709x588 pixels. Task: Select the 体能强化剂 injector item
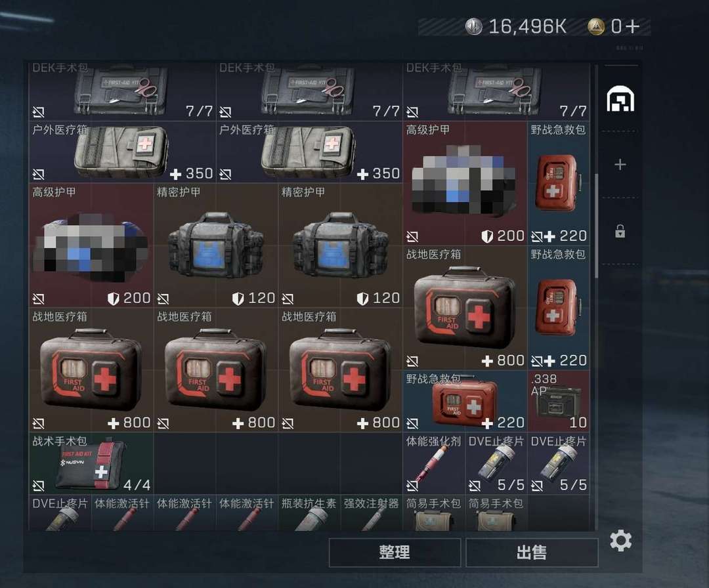[434, 463]
